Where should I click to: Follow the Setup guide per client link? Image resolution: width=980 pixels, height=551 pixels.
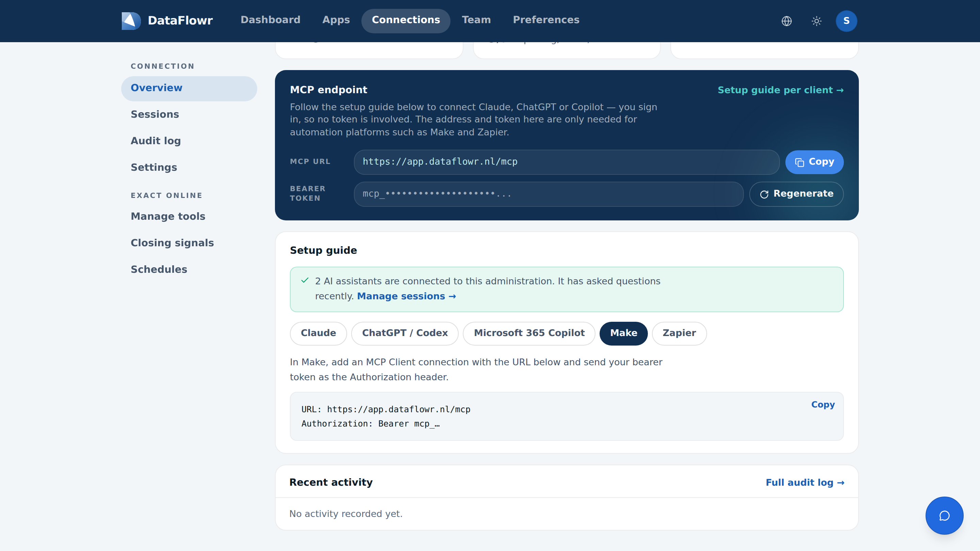[x=780, y=90]
